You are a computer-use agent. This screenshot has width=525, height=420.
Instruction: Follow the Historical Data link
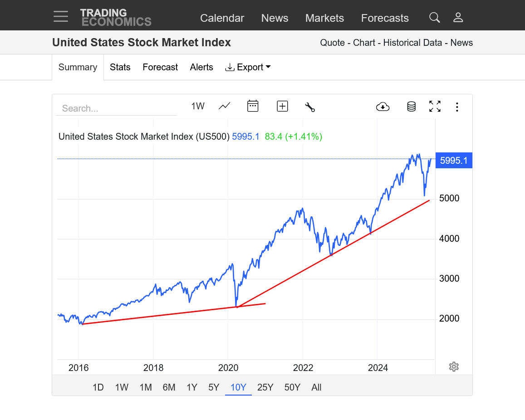pyautogui.click(x=412, y=43)
